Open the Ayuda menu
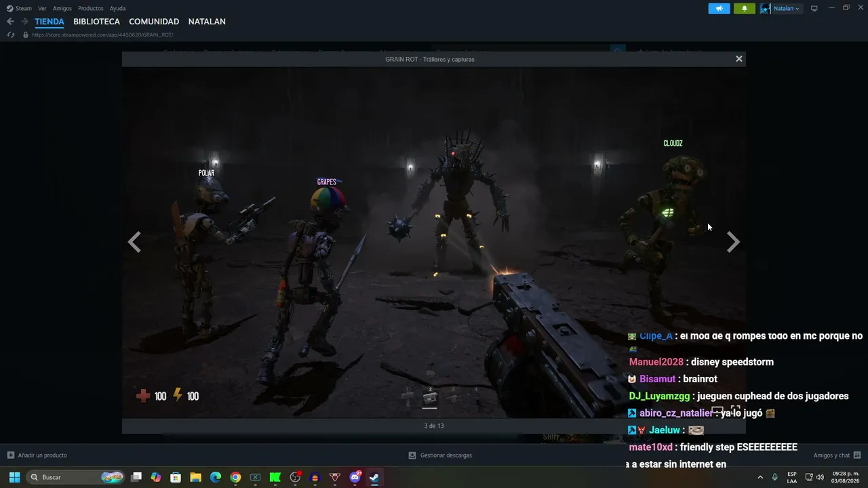The height and width of the screenshot is (488, 868). tap(117, 8)
